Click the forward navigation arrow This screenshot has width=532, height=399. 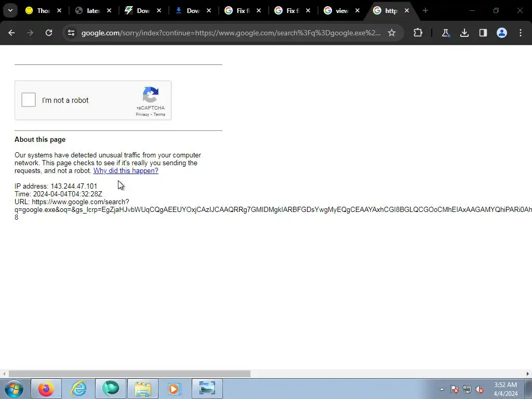point(30,33)
